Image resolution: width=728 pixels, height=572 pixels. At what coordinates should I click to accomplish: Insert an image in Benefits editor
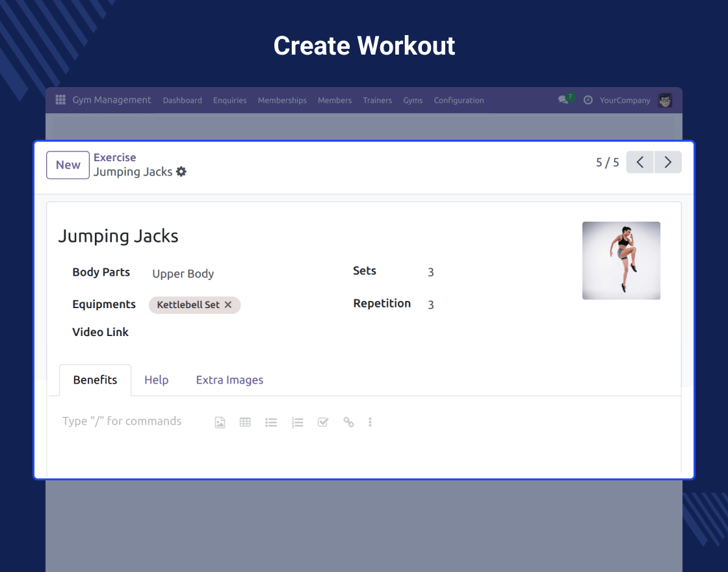[220, 422]
